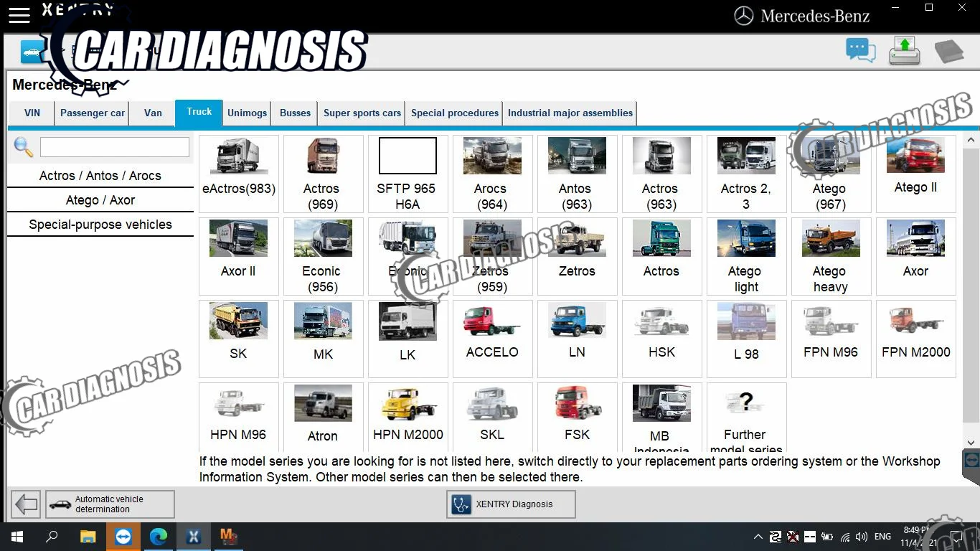Viewport: 980px width, 551px height.
Task: Switch to the Busses tab
Action: [296, 113]
